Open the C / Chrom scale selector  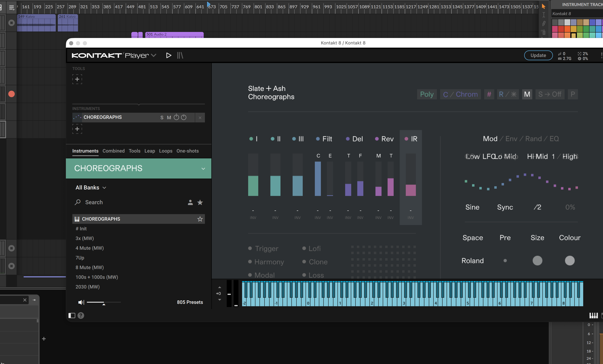point(460,94)
